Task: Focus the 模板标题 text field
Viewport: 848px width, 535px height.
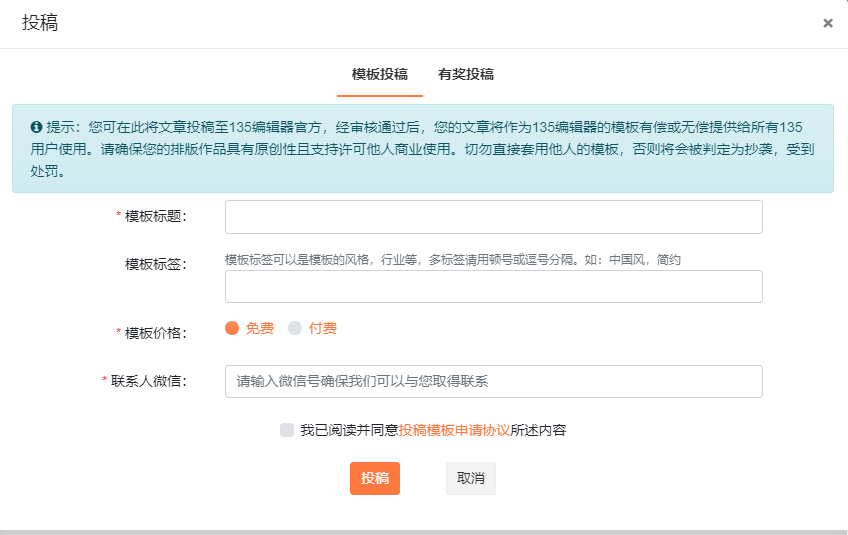Action: [493, 217]
